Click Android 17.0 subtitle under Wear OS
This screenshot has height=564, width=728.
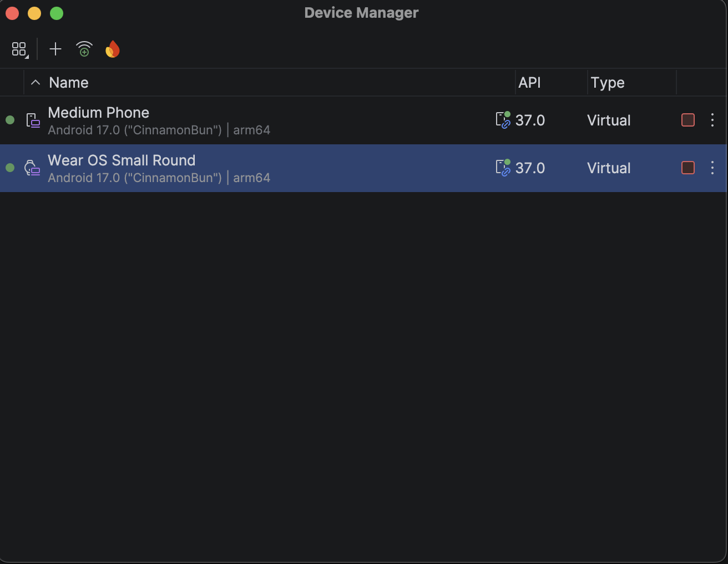(x=159, y=178)
